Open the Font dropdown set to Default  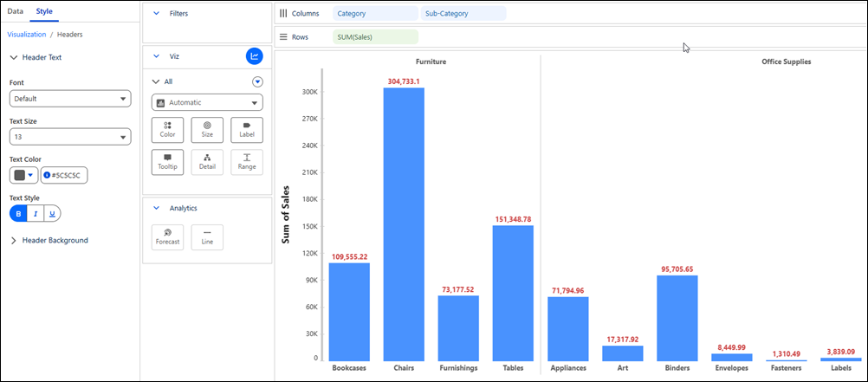click(70, 99)
